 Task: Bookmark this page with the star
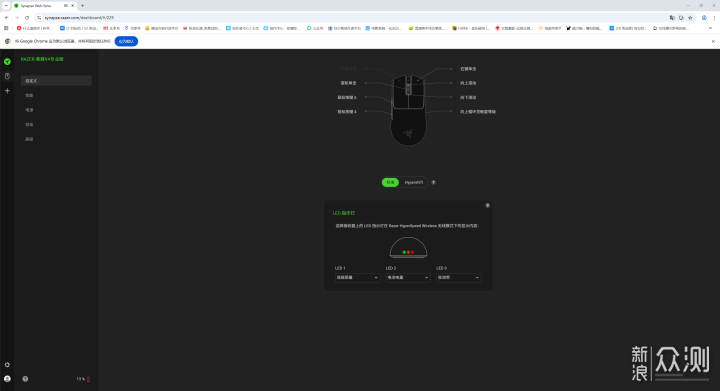coord(690,17)
